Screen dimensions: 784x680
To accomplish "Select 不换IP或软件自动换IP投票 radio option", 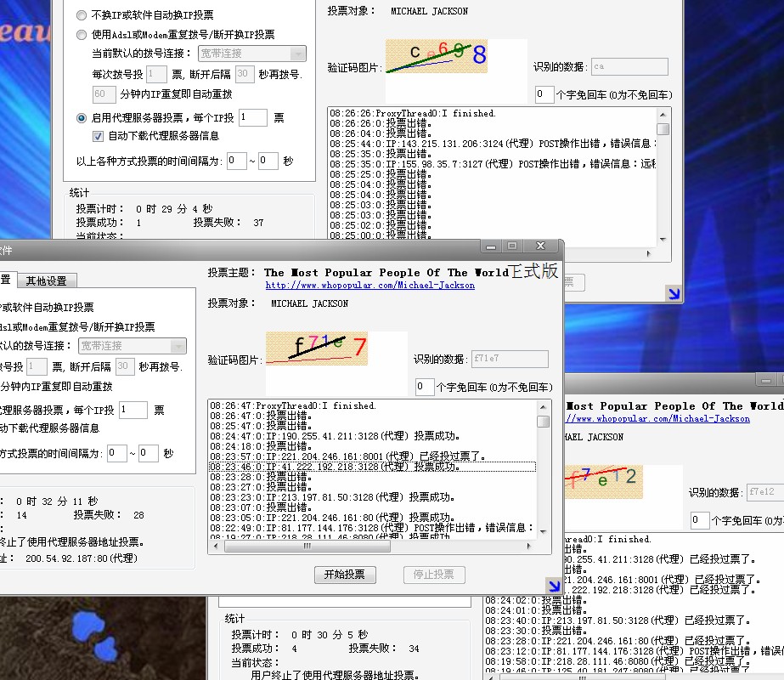I will click(x=82, y=15).
